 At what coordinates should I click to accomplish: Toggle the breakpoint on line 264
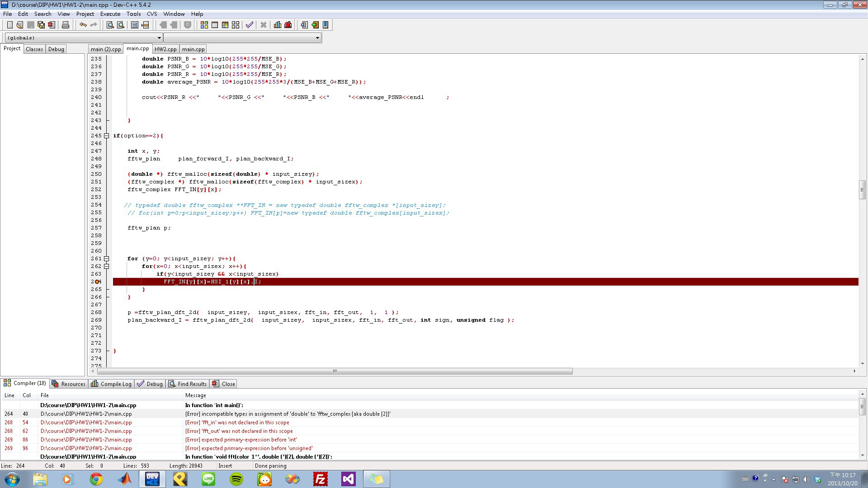click(96, 282)
